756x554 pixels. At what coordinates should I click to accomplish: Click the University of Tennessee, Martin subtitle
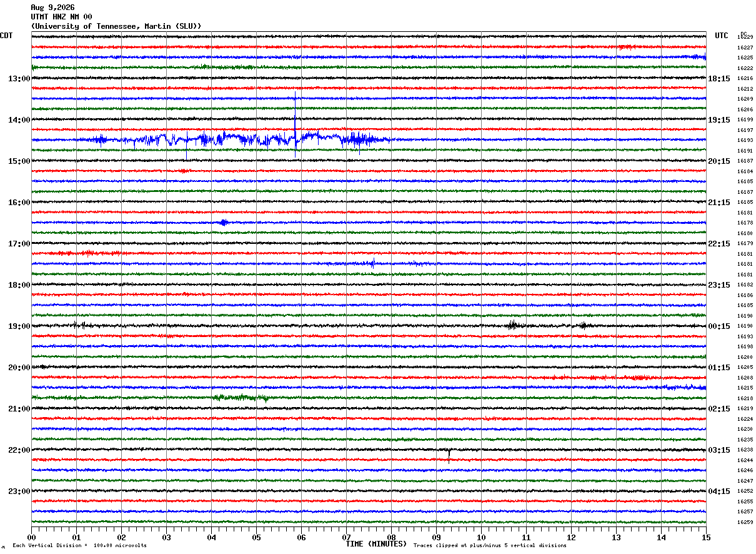(116, 26)
